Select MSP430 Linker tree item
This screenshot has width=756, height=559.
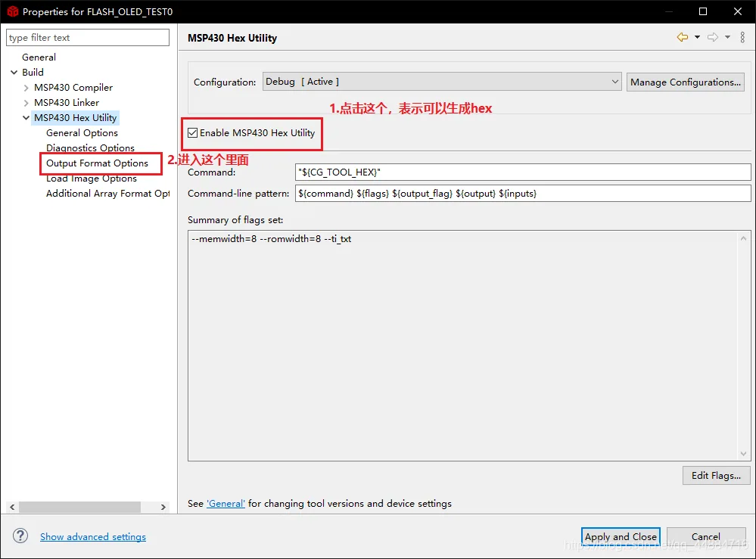pos(67,103)
